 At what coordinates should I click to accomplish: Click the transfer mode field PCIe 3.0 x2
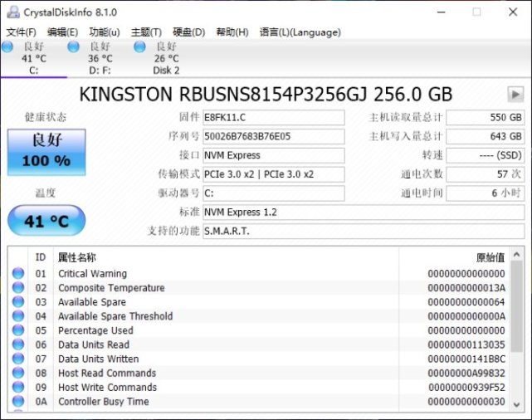274,174
